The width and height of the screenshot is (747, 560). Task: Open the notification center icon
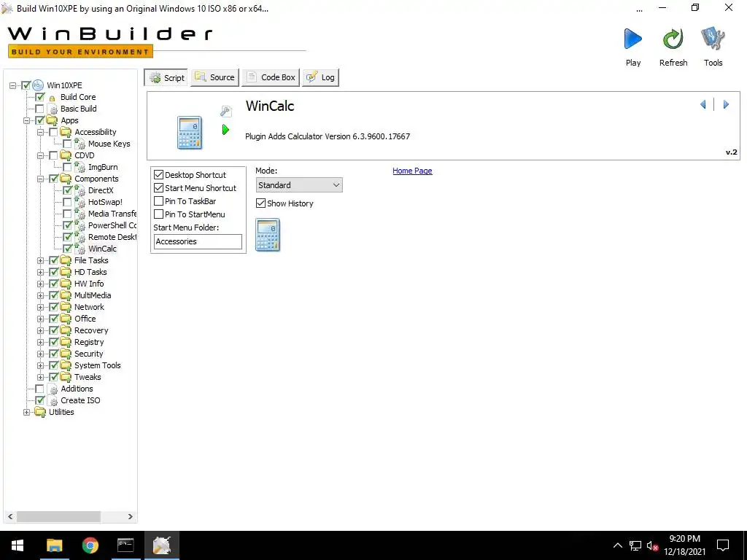tap(723, 545)
